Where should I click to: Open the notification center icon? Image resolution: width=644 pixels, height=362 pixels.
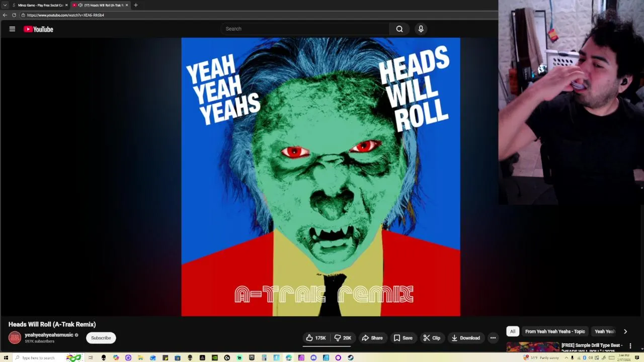click(x=637, y=357)
